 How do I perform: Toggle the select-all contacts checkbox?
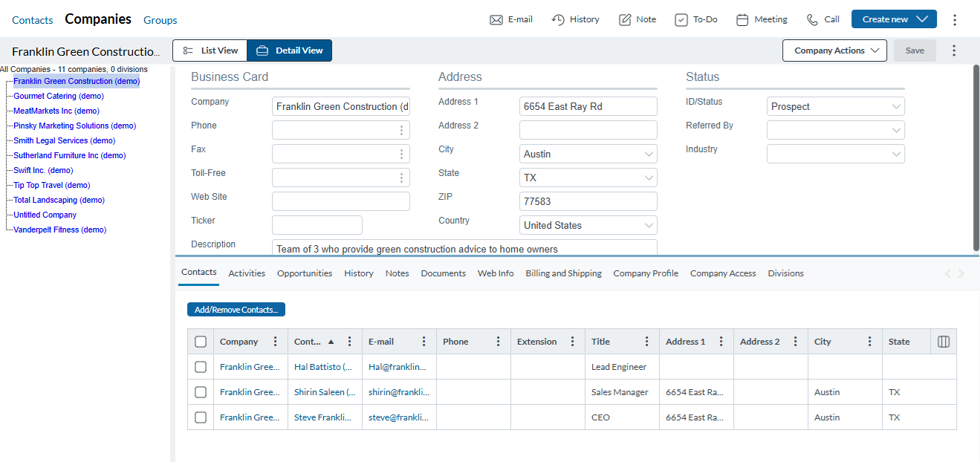point(201,342)
